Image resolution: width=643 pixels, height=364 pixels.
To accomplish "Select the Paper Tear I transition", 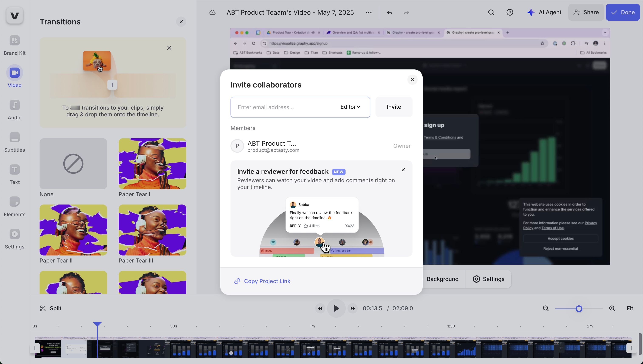I will pos(152,164).
